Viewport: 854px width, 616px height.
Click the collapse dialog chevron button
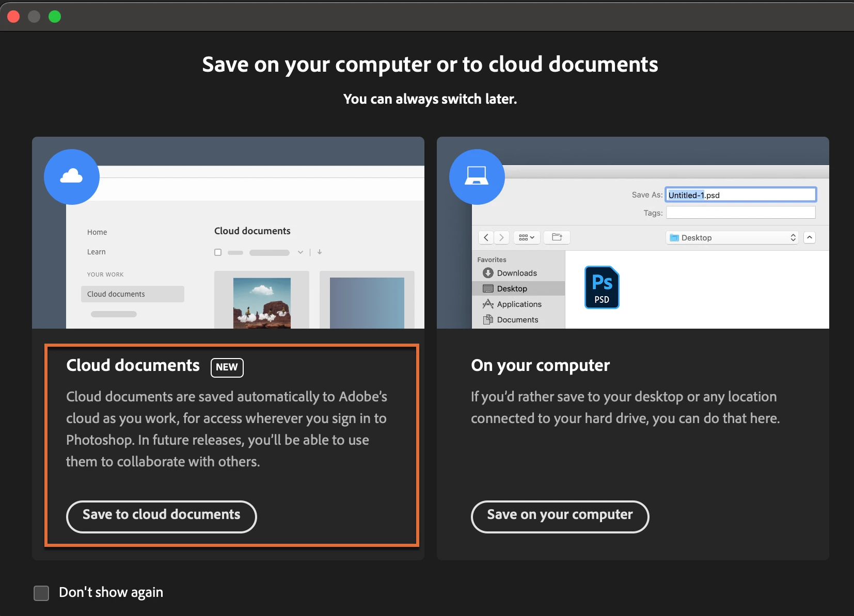pyautogui.click(x=810, y=237)
